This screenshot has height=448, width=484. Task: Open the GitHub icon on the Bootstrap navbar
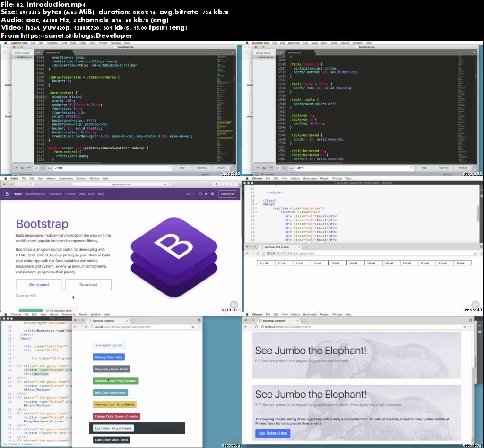click(x=200, y=194)
